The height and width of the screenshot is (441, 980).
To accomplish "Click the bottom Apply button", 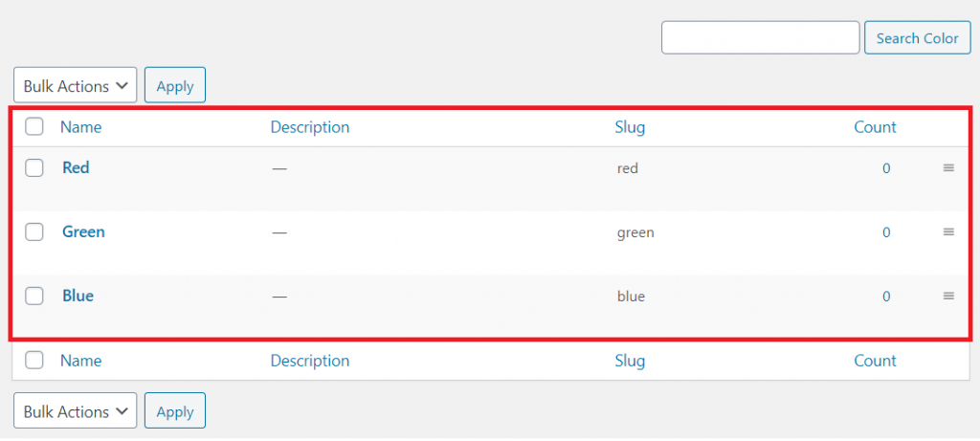I will [175, 410].
